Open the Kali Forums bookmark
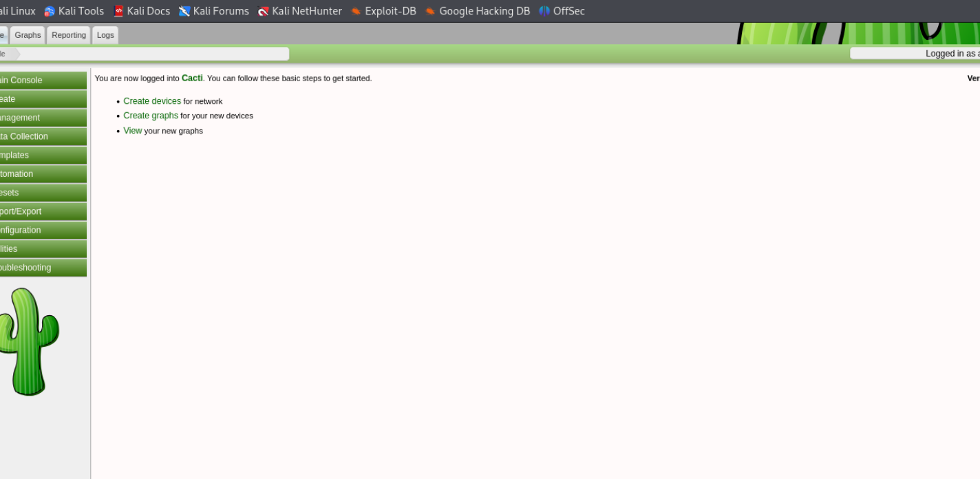Screen dimensions: 980x479 (214, 11)
